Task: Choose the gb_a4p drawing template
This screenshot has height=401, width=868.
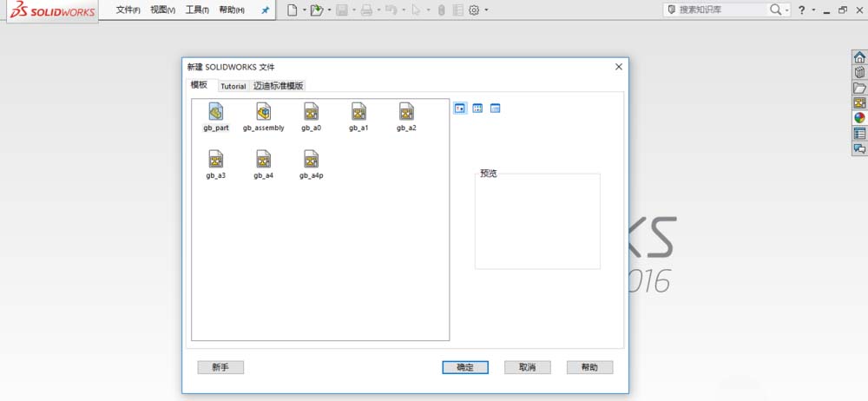Action: coord(311,159)
